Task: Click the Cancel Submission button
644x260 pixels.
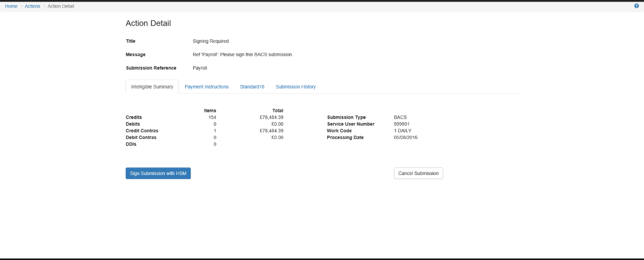Action: 418,174
